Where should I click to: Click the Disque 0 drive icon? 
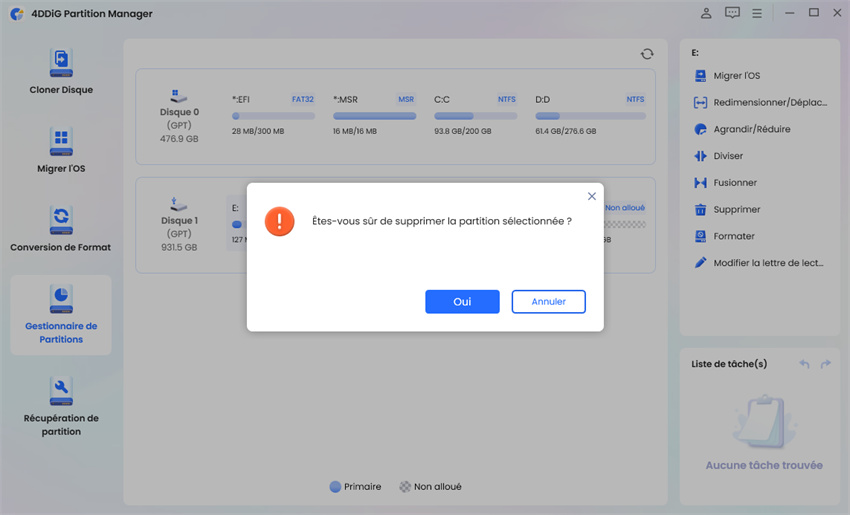click(x=178, y=96)
